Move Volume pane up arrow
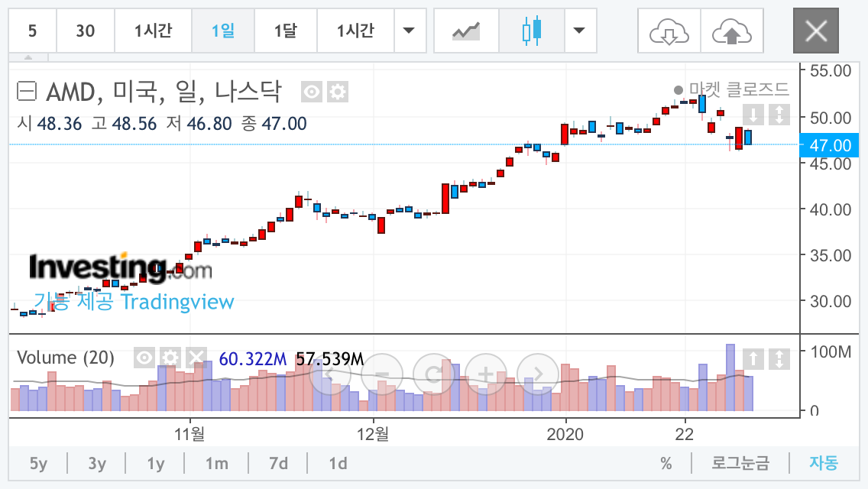 753,359
